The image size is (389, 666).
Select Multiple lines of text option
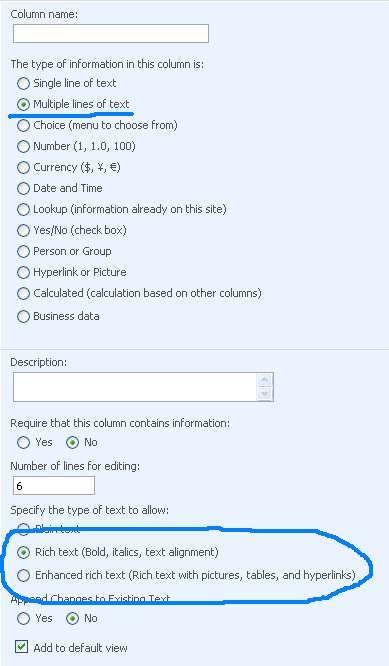point(23,104)
